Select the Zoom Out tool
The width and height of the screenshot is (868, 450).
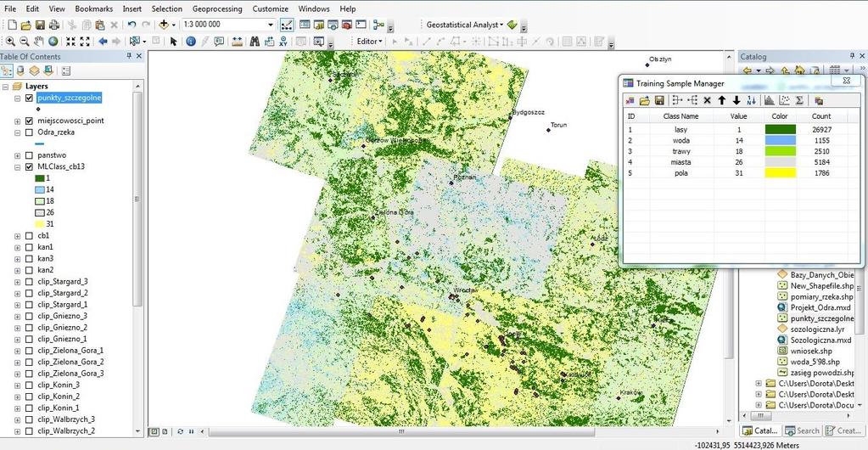click(25, 41)
